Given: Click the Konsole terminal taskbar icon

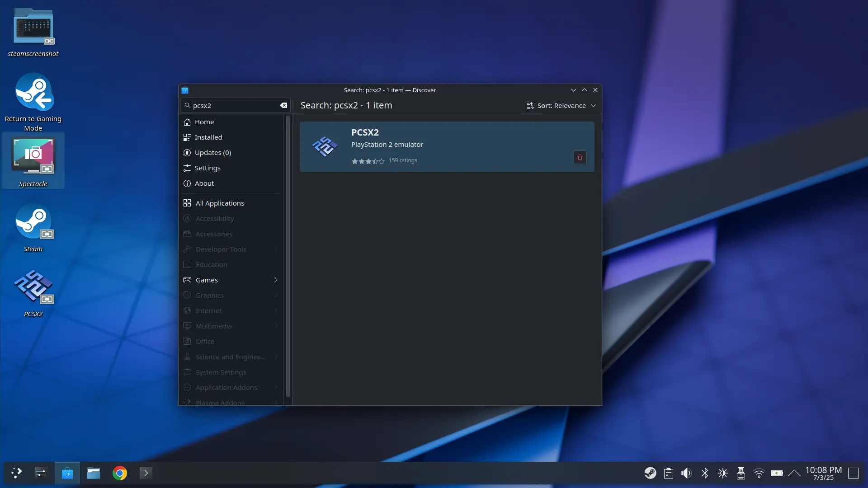Looking at the screenshot, I should pos(146,473).
